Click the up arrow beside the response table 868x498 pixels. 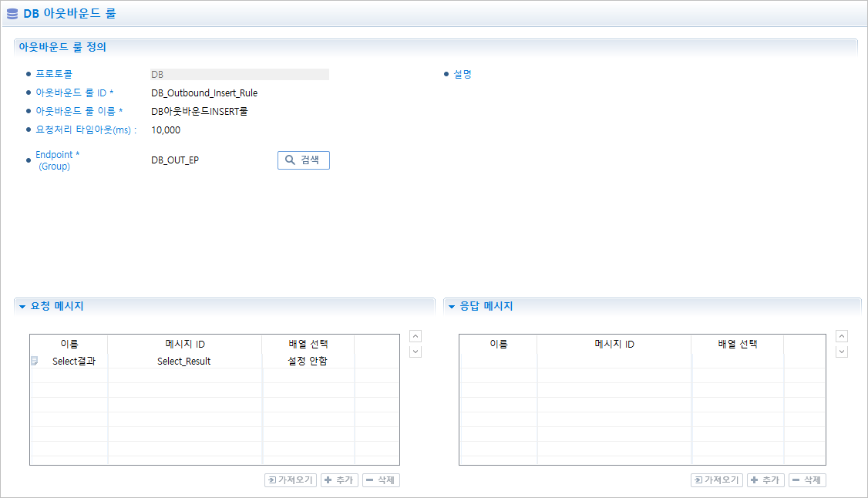842,336
